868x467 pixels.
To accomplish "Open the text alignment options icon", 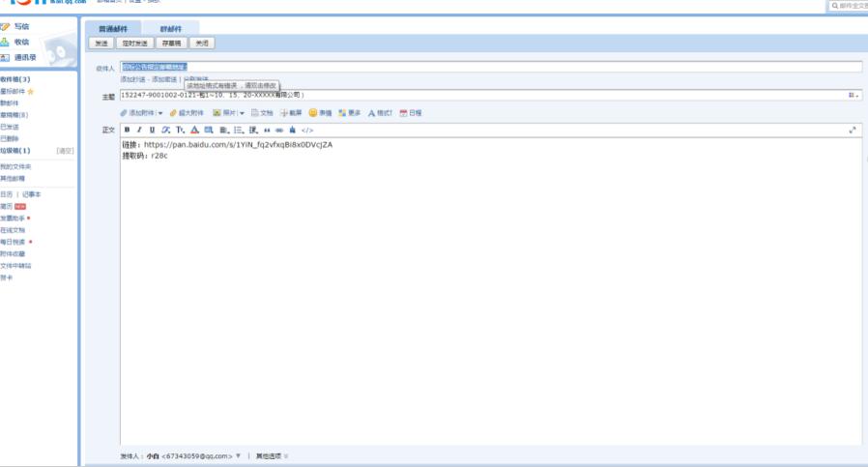I will [x=224, y=131].
